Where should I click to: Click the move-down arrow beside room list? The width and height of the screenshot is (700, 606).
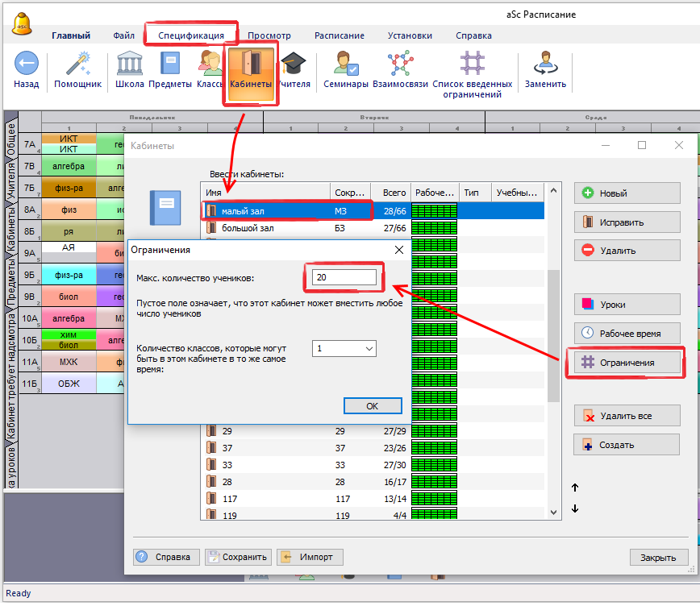pyautogui.click(x=575, y=508)
